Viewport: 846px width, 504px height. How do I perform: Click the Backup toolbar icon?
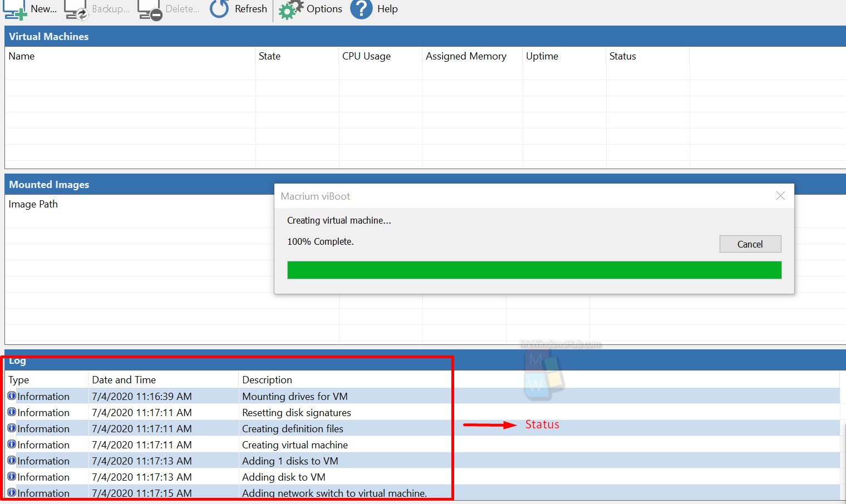pyautogui.click(x=76, y=9)
